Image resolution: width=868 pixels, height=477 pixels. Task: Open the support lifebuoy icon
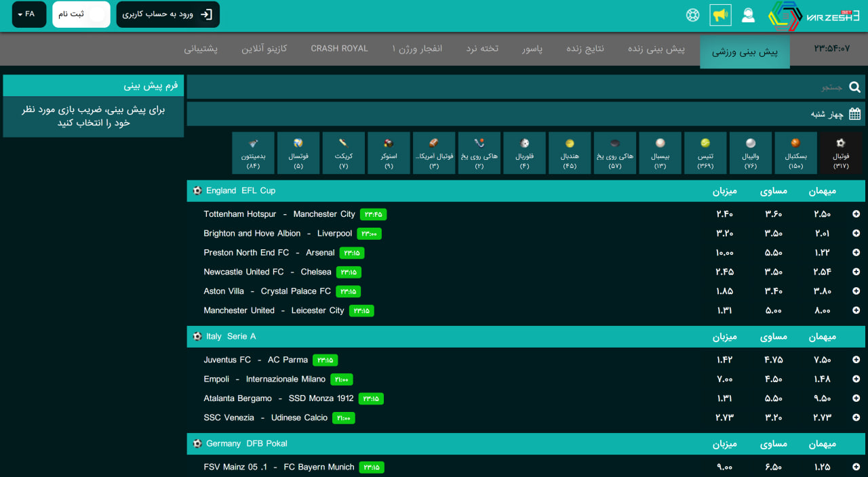point(692,15)
